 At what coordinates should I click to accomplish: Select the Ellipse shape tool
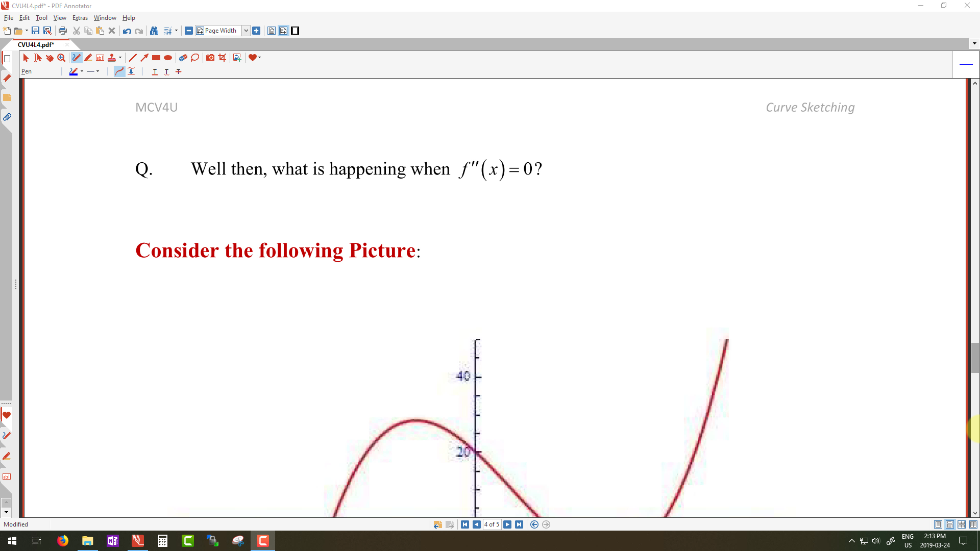(x=168, y=58)
